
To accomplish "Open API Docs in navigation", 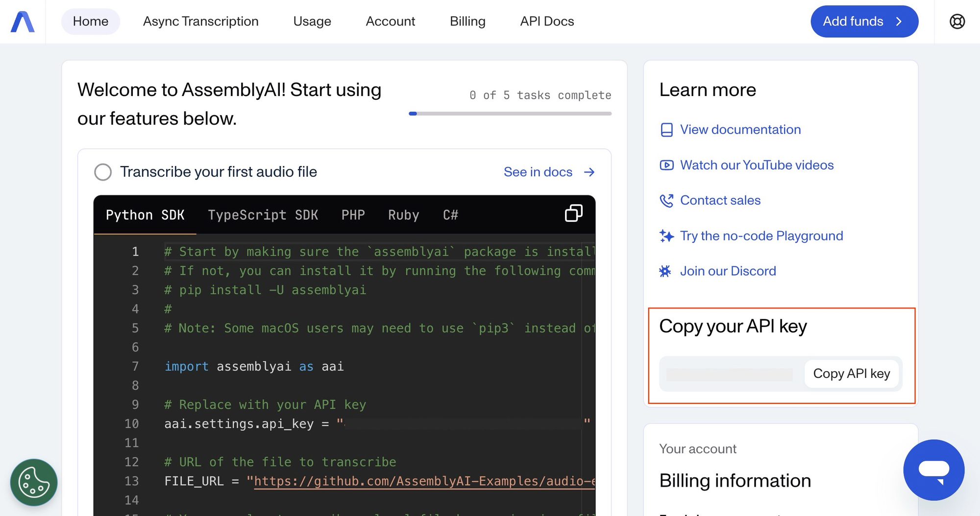I will pyautogui.click(x=547, y=22).
